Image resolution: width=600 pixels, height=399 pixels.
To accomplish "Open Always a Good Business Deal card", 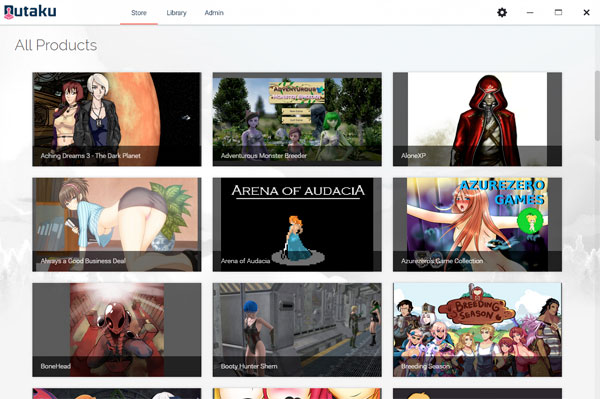I will [117, 225].
